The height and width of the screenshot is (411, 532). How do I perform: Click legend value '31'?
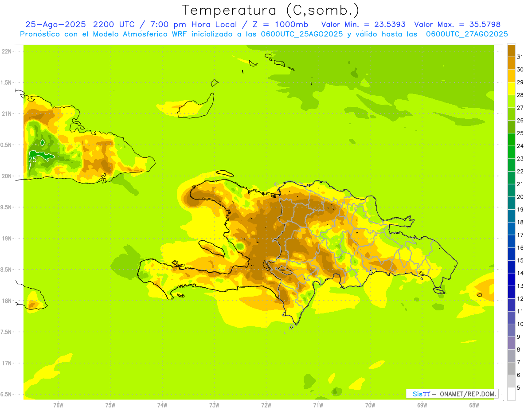pyautogui.click(x=520, y=57)
